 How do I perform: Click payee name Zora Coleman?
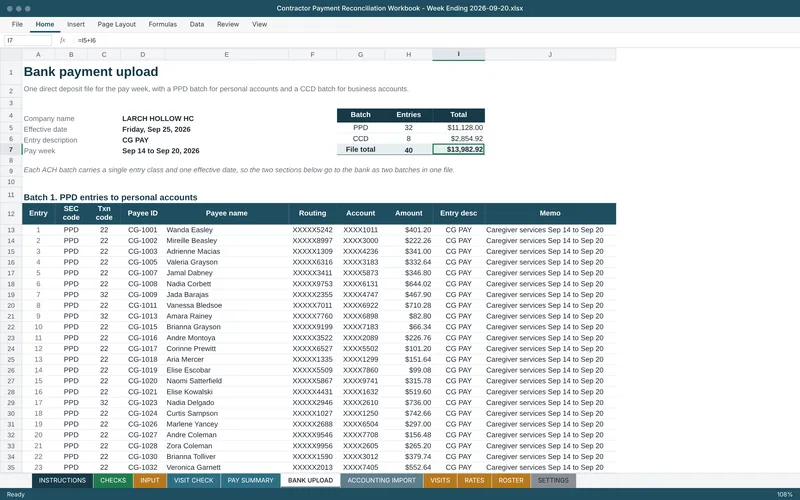pyautogui.click(x=189, y=446)
